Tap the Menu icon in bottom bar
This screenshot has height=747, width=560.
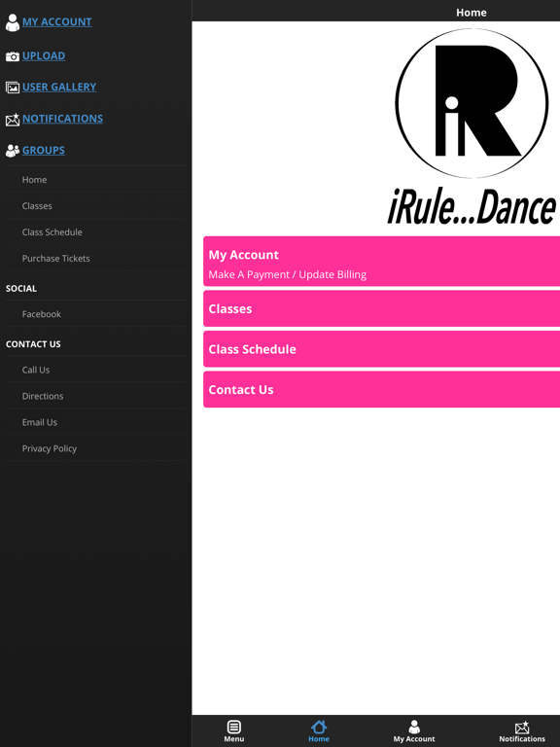click(233, 727)
